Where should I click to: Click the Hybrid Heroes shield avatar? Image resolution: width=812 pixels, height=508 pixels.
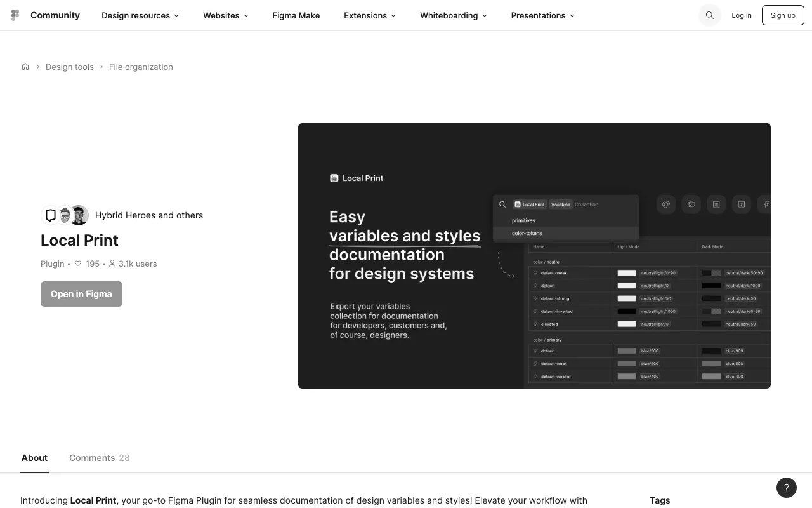tap(51, 215)
